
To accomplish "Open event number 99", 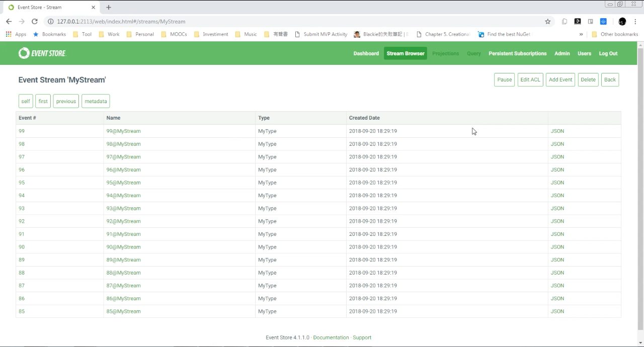I will pos(22,131).
